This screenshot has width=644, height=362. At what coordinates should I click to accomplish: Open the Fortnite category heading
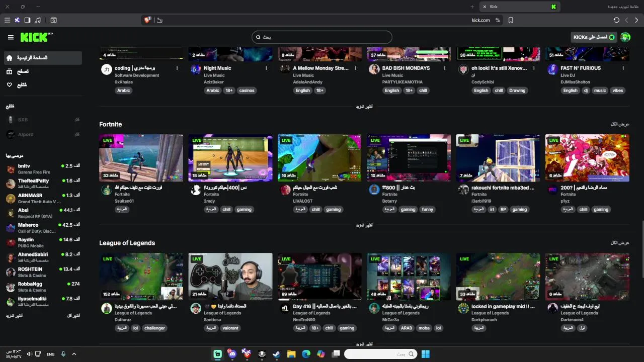[x=110, y=124]
